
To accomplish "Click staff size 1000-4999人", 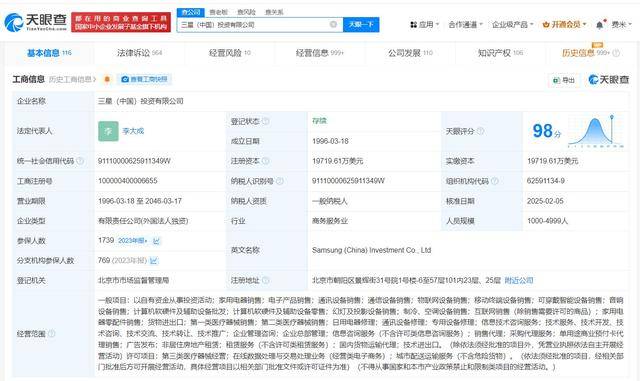I will click(547, 221).
